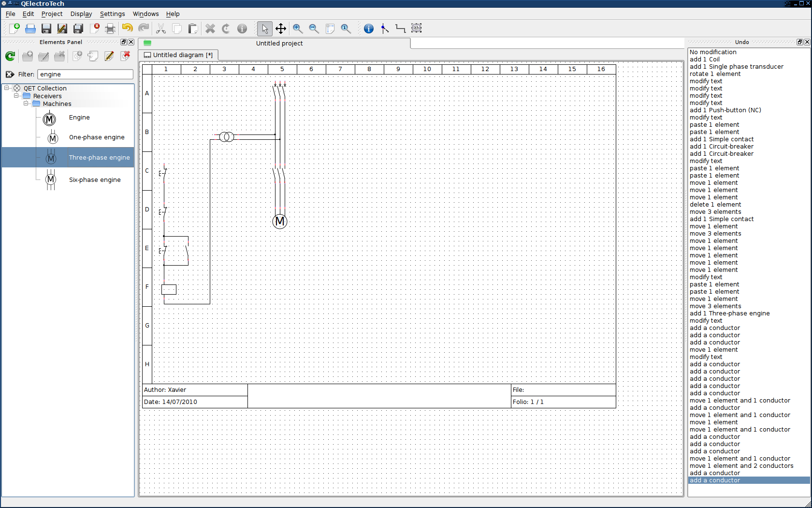Select the Six-phase engine element

pyautogui.click(x=95, y=179)
